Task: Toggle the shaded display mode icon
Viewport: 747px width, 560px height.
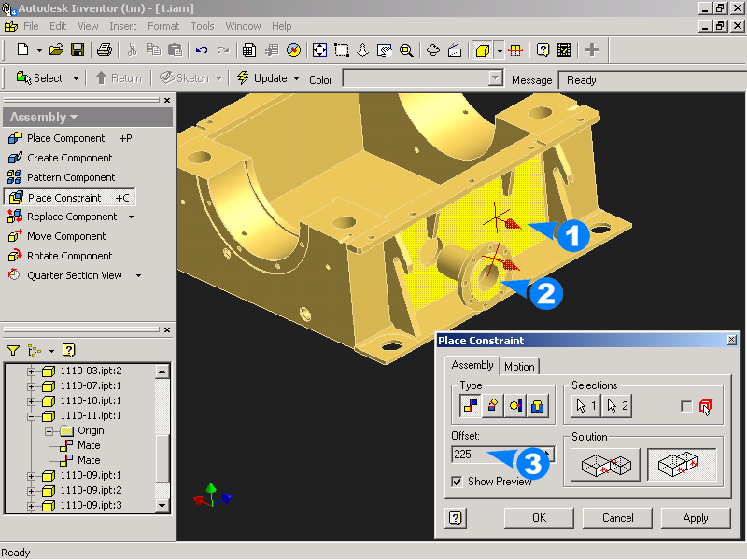Action: point(483,49)
